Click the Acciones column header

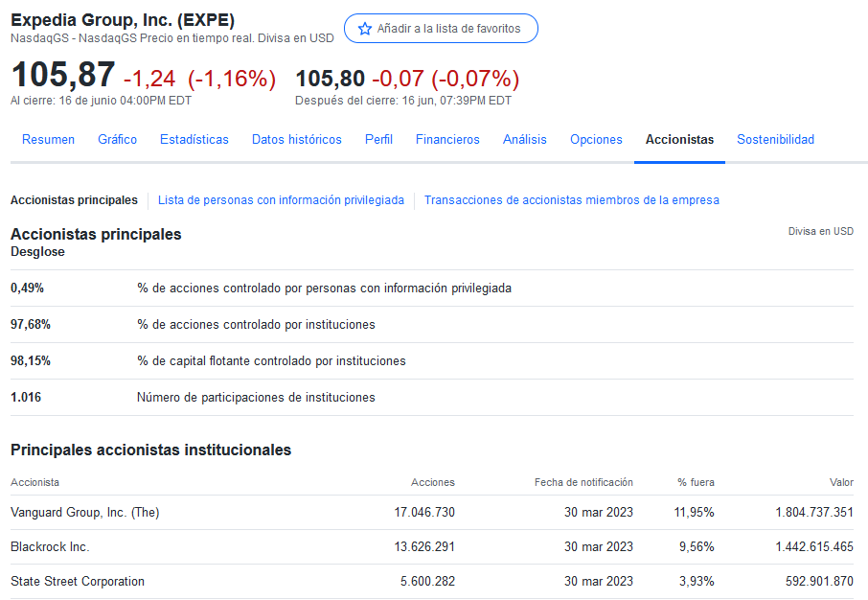click(433, 482)
